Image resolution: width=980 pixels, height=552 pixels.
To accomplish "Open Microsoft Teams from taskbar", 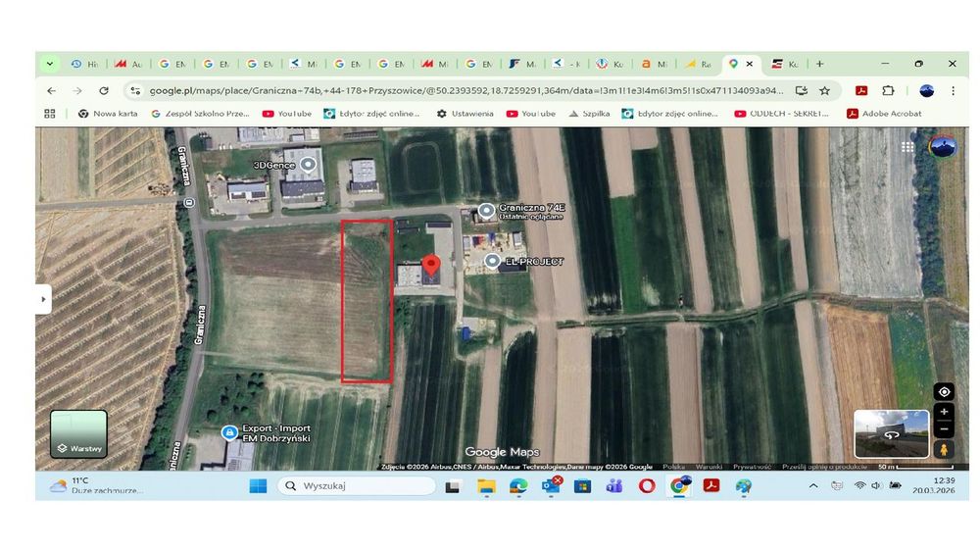I will [614, 485].
